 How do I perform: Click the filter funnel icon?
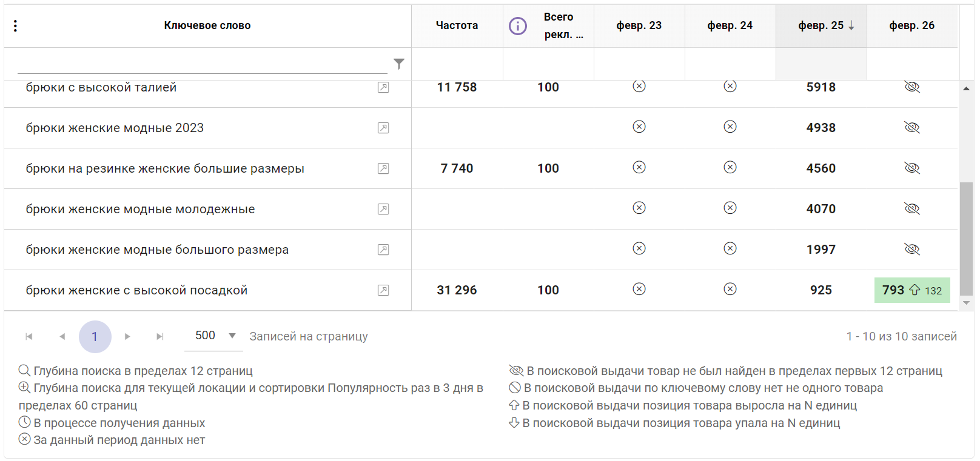tap(398, 64)
